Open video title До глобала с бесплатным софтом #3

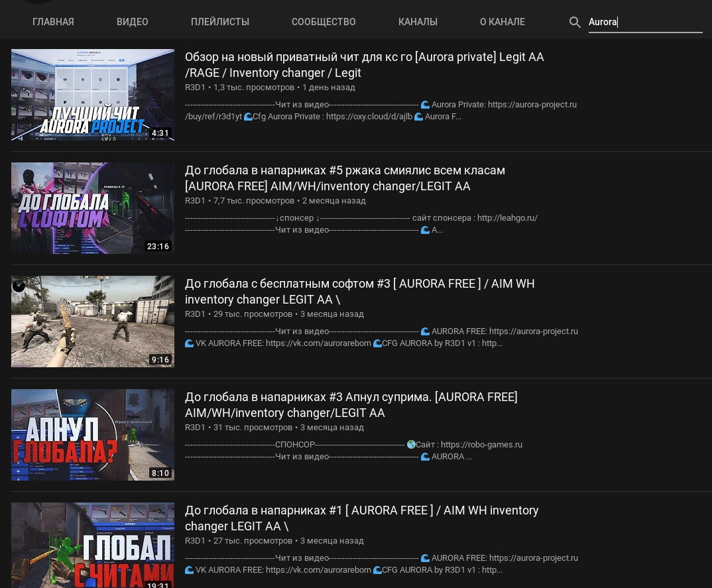tap(359, 292)
